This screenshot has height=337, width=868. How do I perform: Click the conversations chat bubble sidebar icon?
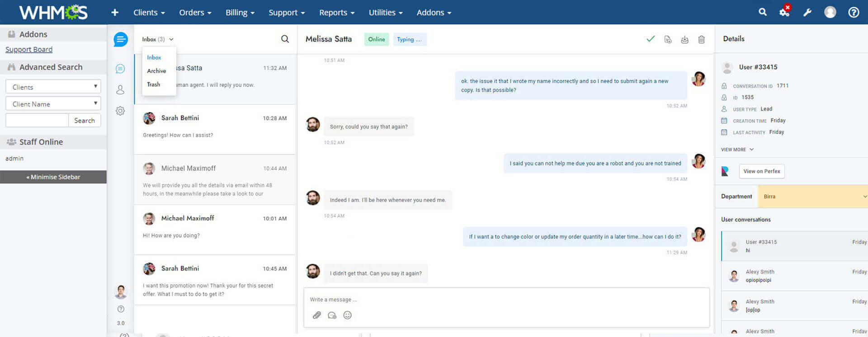(120, 69)
